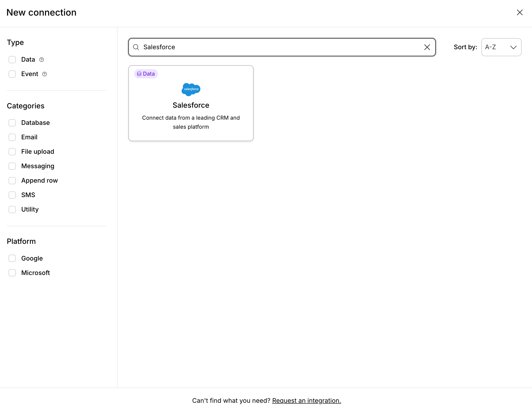This screenshot has height=410, width=532.
Task: Select the Email category filter
Action: point(12,137)
